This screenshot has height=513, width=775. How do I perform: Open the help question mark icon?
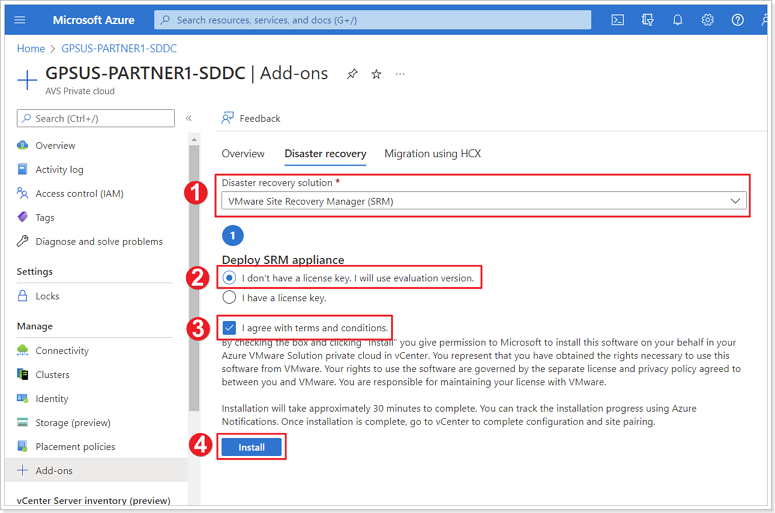click(737, 20)
